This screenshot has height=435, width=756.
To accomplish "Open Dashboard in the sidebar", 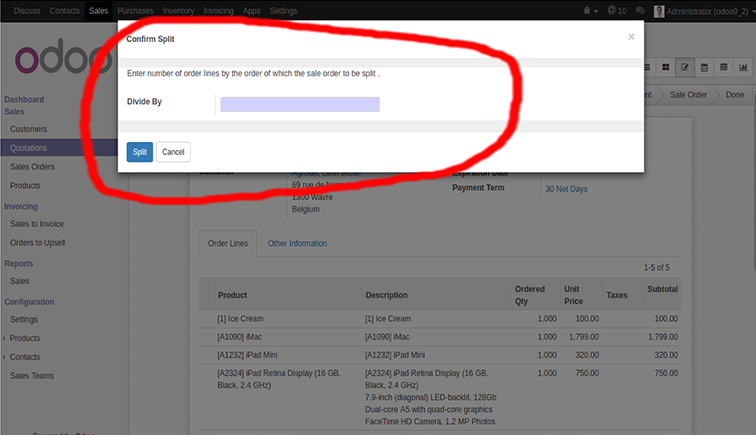I will point(24,99).
